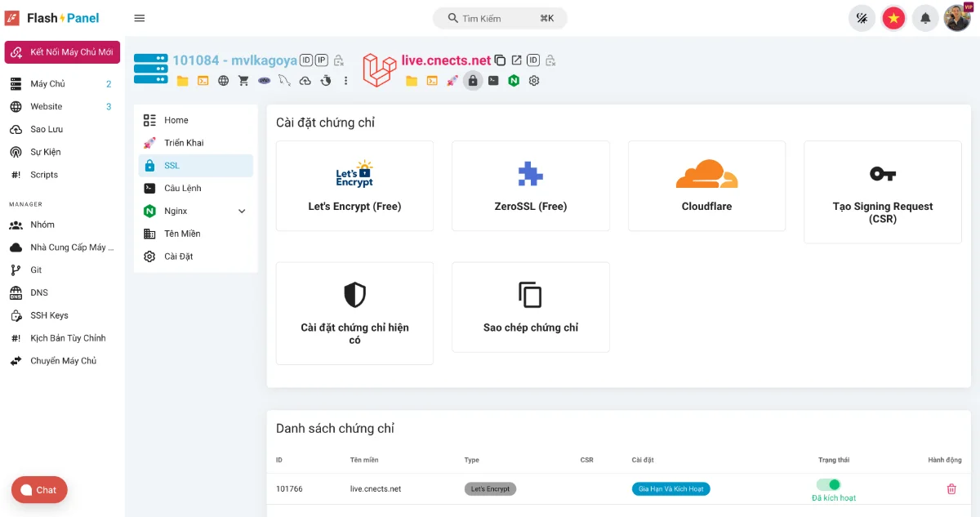Image resolution: width=980 pixels, height=517 pixels.
Task: Click the Nginx icon in the website toolbar
Action: point(513,80)
